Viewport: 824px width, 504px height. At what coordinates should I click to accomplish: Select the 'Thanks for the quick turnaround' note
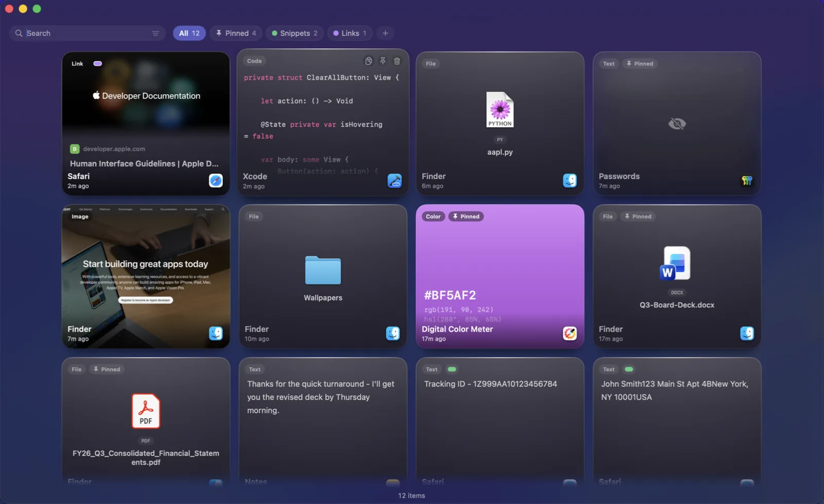click(320, 397)
